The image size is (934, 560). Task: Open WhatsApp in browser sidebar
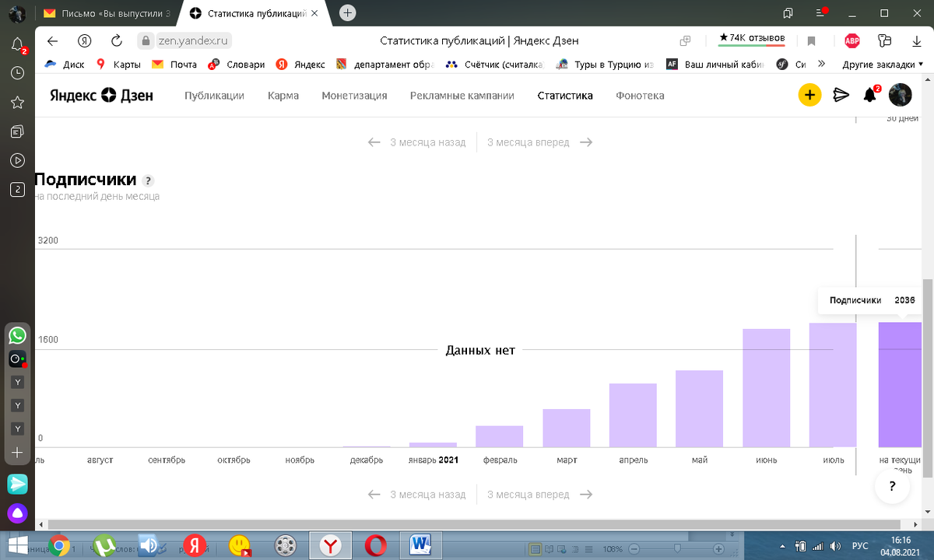pyautogui.click(x=17, y=336)
